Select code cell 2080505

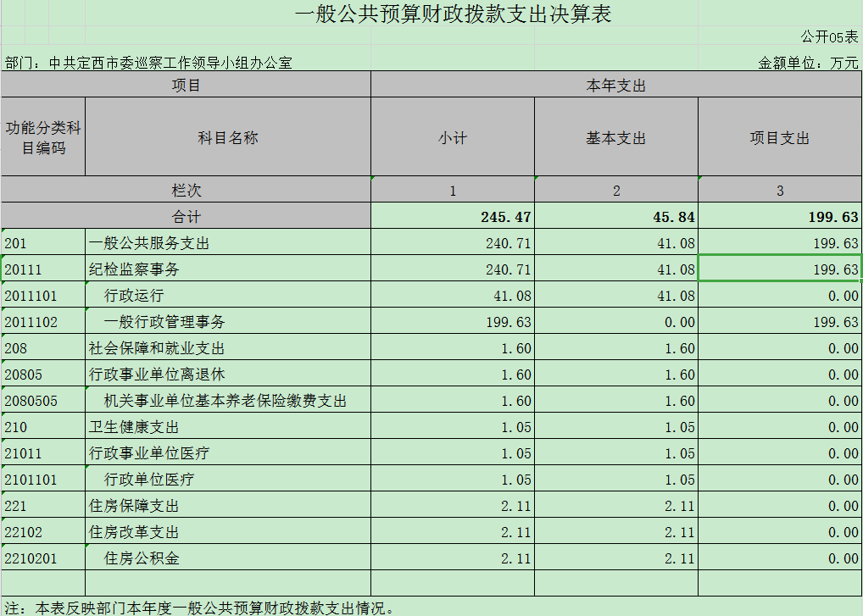43,401
